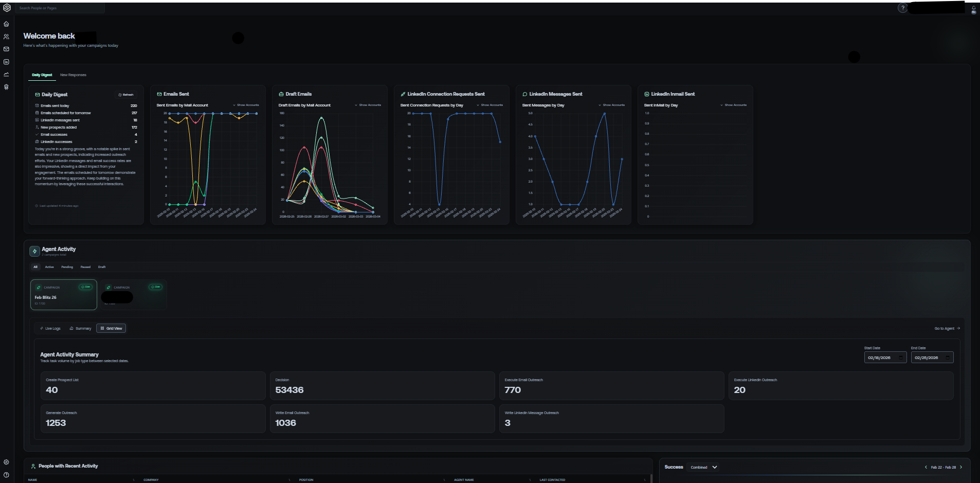Click the Start Date field 02/18/2026

[x=885, y=357]
